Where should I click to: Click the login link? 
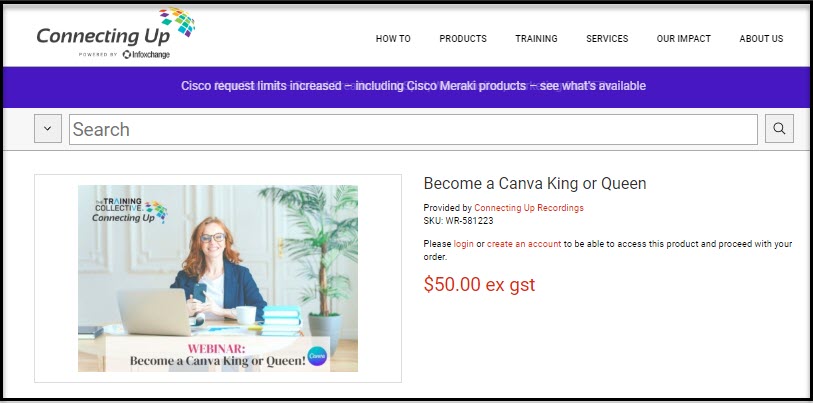464,244
